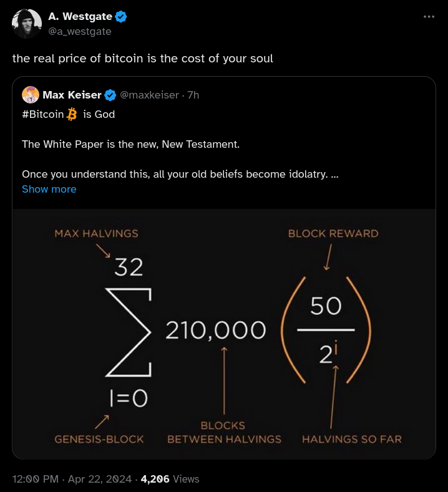Open the bitcoin supply formula image

[224, 334]
